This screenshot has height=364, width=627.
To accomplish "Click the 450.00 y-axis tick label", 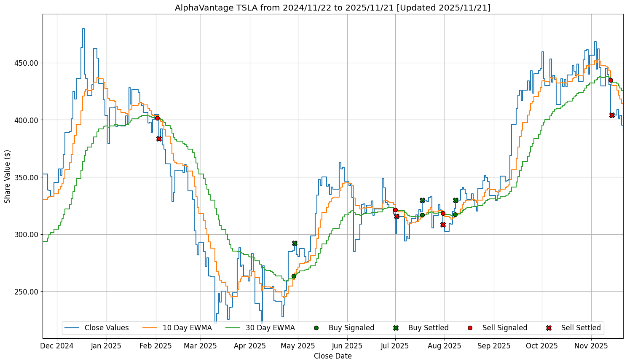I will [27, 63].
